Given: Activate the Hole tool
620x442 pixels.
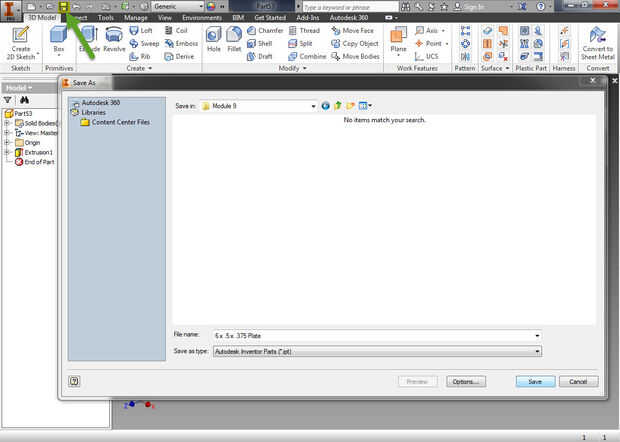Looking at the screenshot, I should click(214, 39).
